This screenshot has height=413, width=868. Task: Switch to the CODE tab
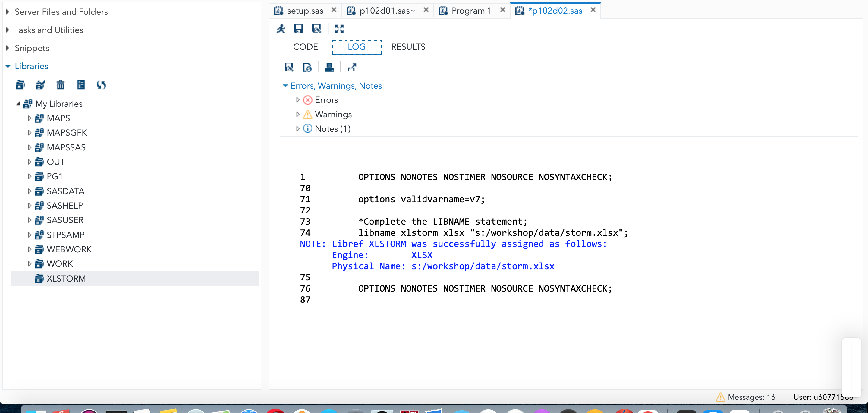(305, 47)
